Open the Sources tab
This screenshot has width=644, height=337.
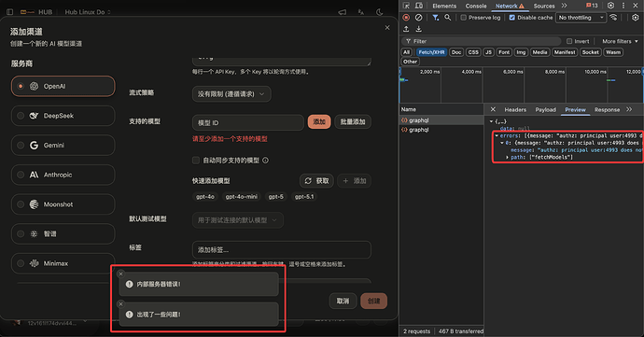544,6
